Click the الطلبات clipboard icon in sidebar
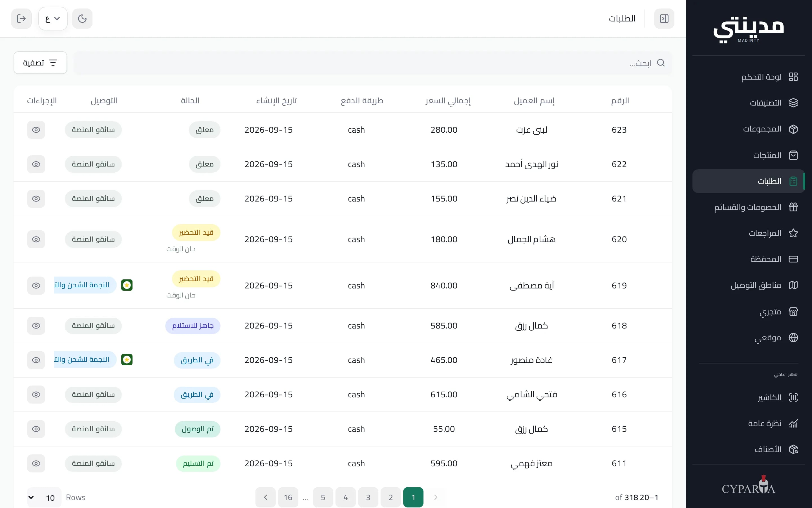812x508 pixels. point(793,181)
